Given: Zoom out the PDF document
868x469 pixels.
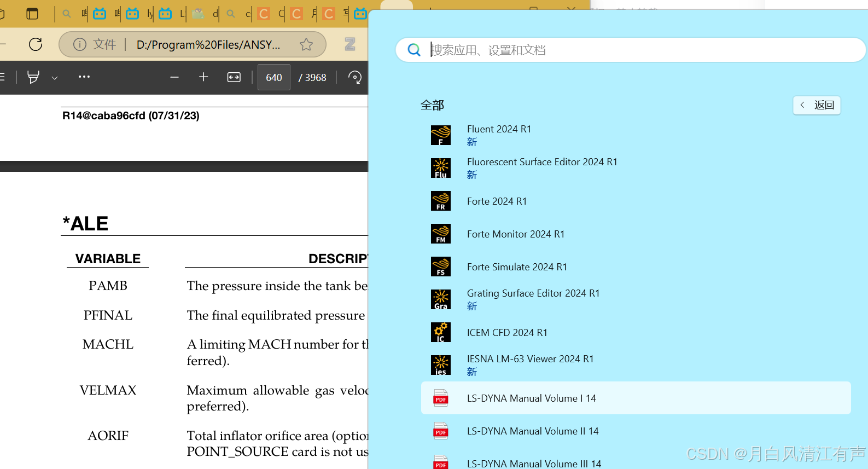Looking at the screenshot, I should tap(174, 77).
